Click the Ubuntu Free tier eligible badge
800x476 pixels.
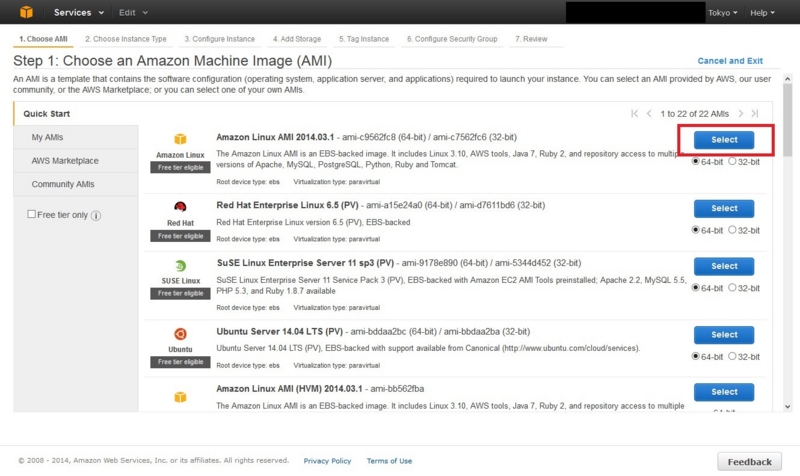point(180,362)
